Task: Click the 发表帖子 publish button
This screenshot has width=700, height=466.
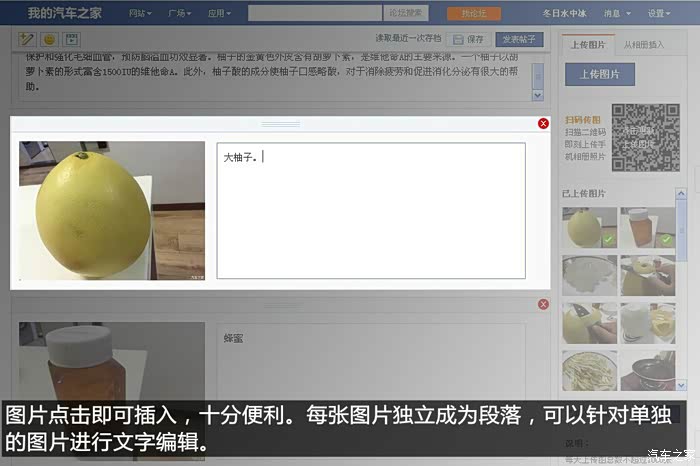Action: tap(519, 39)
